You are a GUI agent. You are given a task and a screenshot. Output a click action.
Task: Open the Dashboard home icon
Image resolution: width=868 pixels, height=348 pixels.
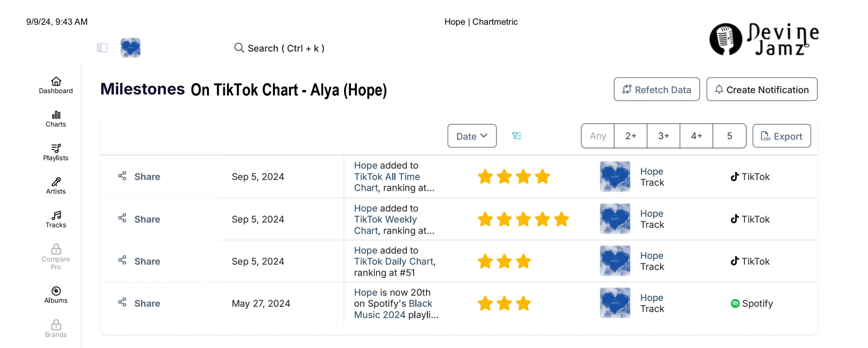pos(56,81)
